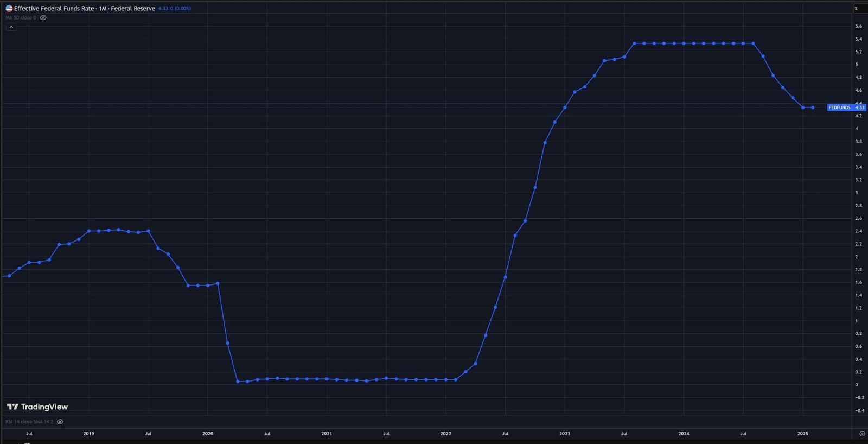
Task: Click the 2025 label on time axis
Action: 802,434
